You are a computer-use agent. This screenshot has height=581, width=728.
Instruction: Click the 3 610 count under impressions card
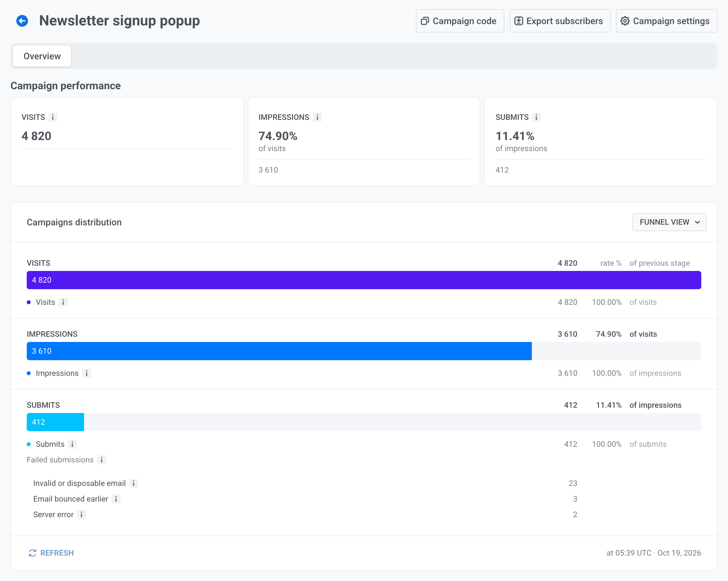268,170
